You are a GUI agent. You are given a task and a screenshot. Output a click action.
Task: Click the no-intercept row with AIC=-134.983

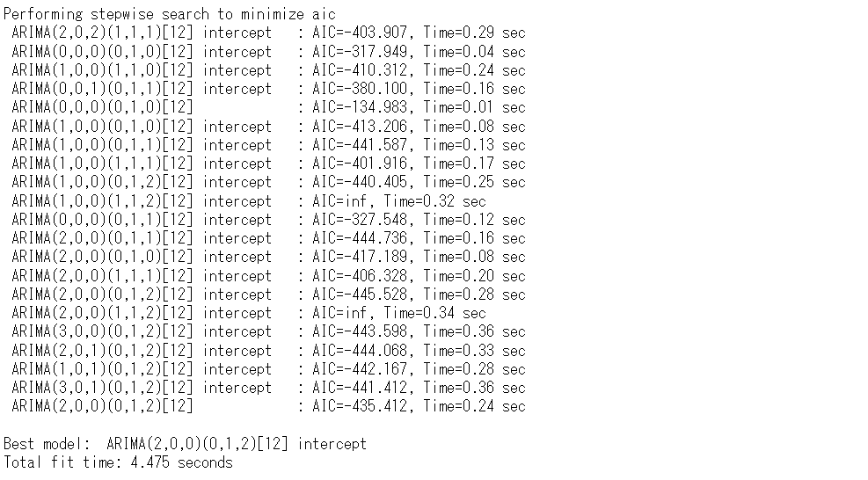tap(268, 107)
